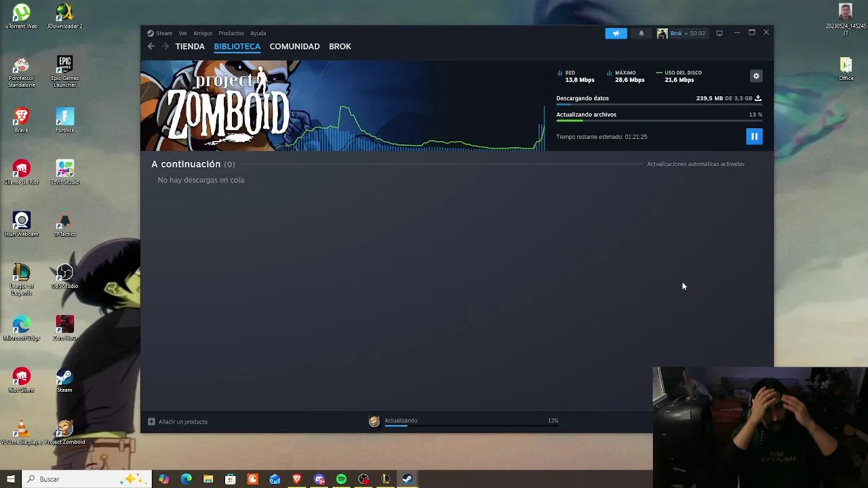Select OBS Studio desktop icon
Screen dimensions: 868x488
[64, 277]
